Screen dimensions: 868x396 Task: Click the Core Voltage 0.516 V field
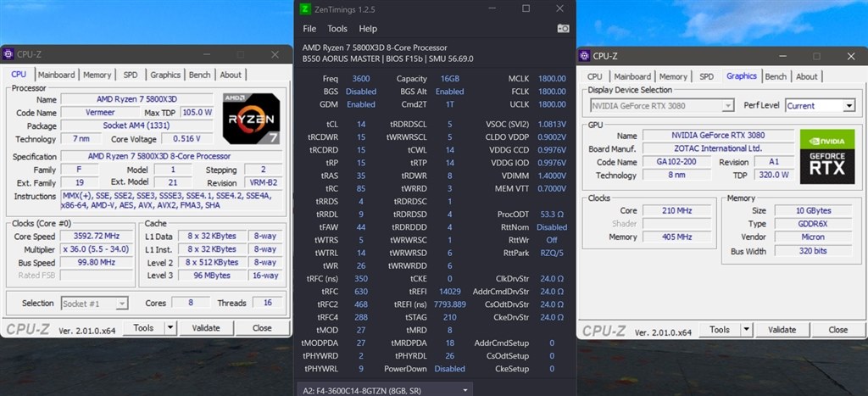pos(186,139)
